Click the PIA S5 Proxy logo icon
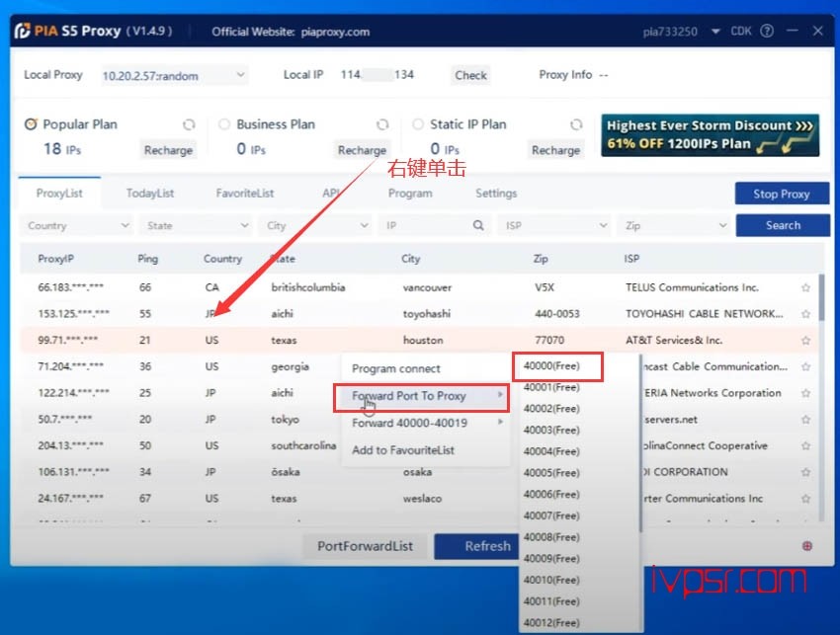 coord(23,31)
